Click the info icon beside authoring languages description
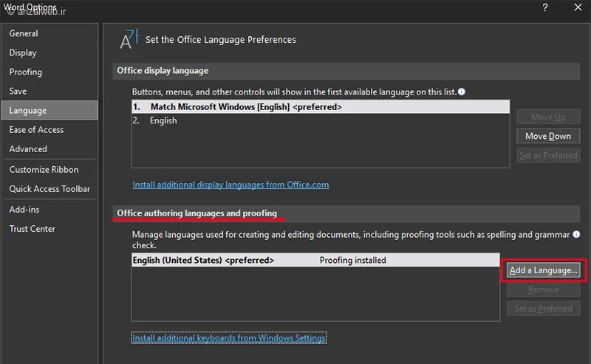 pos(576,234)
